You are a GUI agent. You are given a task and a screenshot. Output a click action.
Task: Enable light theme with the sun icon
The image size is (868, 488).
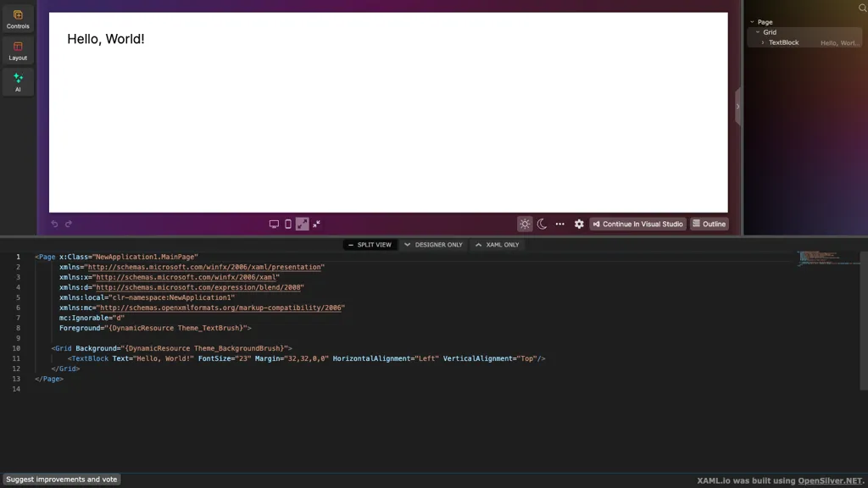(525, 224)
